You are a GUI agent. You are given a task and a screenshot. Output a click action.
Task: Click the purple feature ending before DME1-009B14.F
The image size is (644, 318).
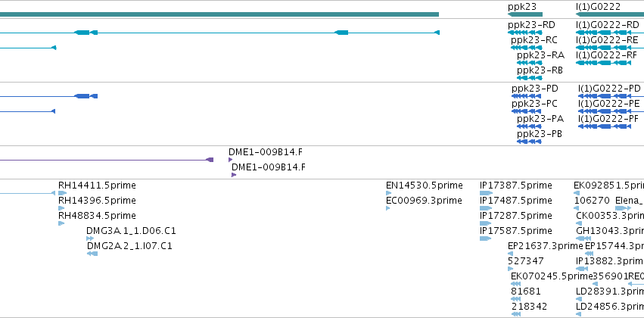[x=107, y=160]
